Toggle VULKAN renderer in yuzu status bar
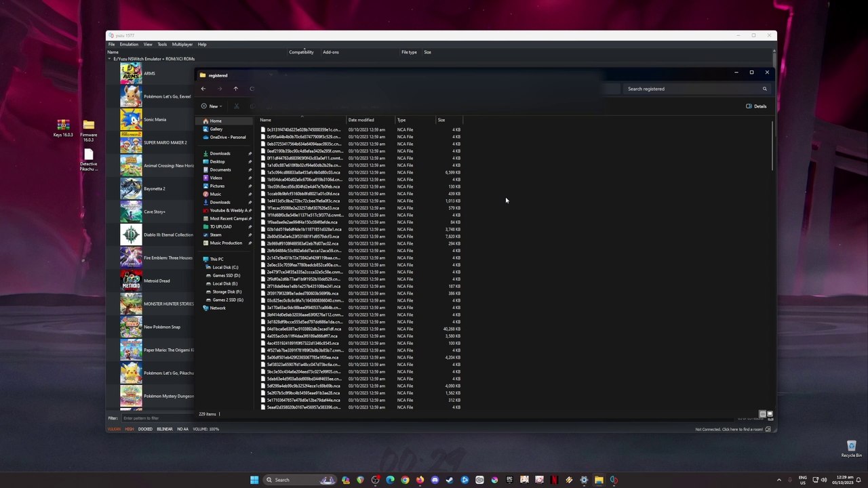This screenshot has width=868, height=488. click(114, 429)
